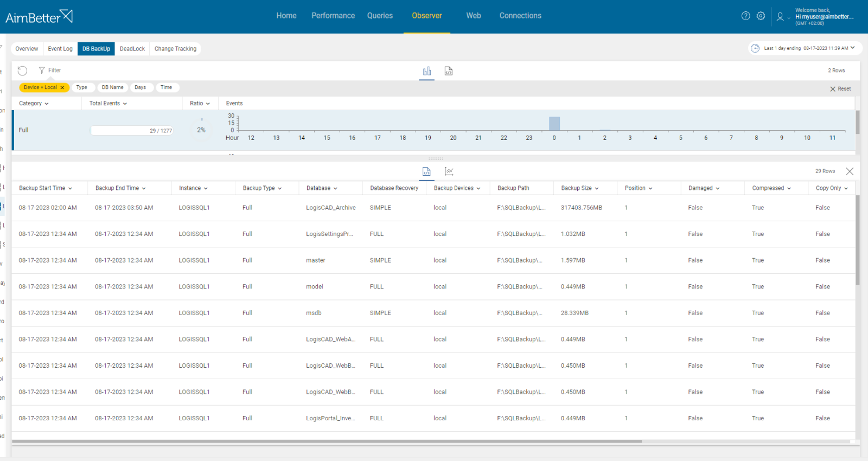Click the horizontal scrollbar under the table
868x461 pixels.
pyautogui.click(x=327, y=441)
